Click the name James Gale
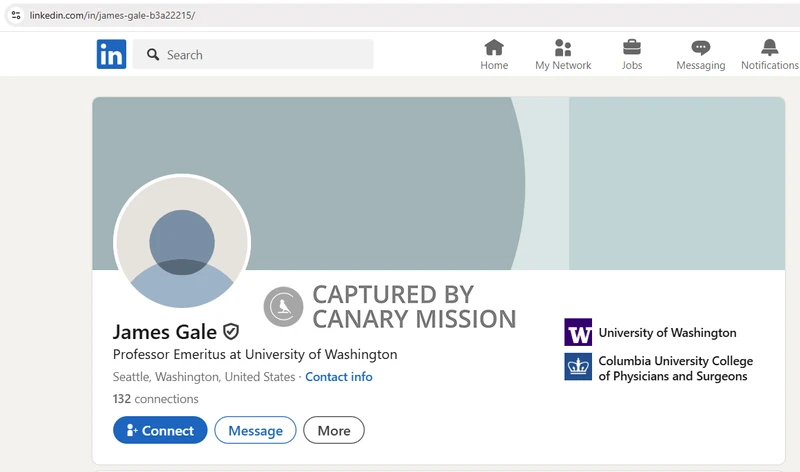 click(165, 332)
